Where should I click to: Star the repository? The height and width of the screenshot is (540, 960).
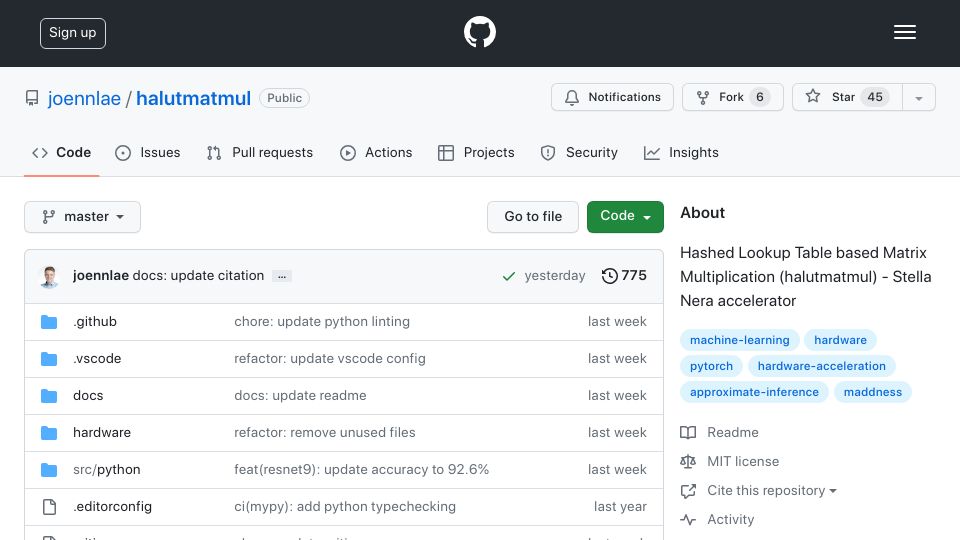click(847, 97)
